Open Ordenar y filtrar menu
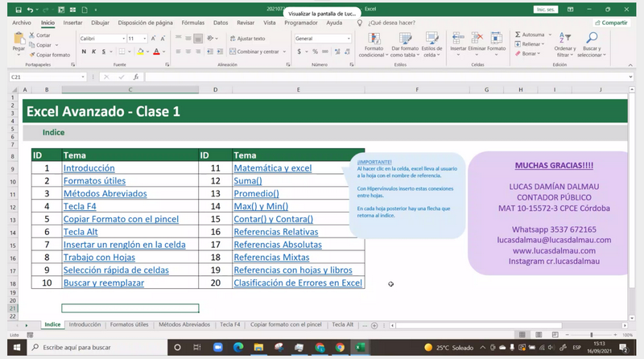644x359 pixels. (x=565, y=45)
